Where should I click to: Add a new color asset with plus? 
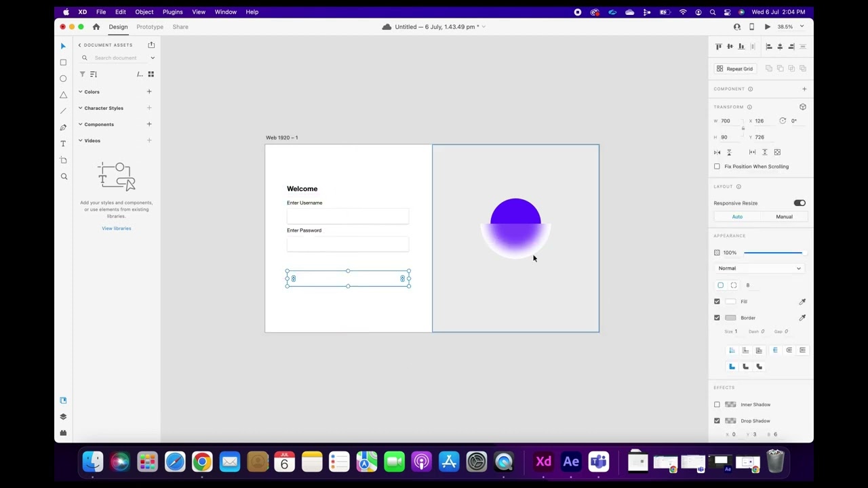[149, 91]
